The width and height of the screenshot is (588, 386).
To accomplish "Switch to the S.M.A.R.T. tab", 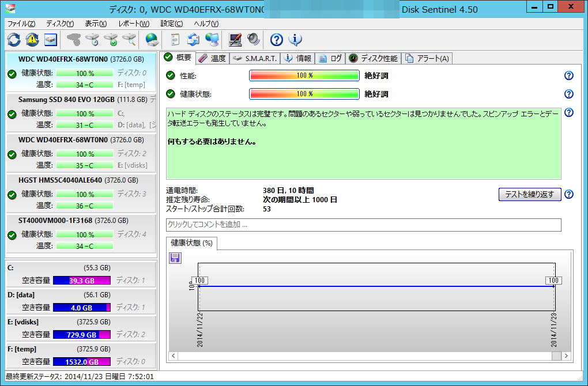I will click(255, 58).
